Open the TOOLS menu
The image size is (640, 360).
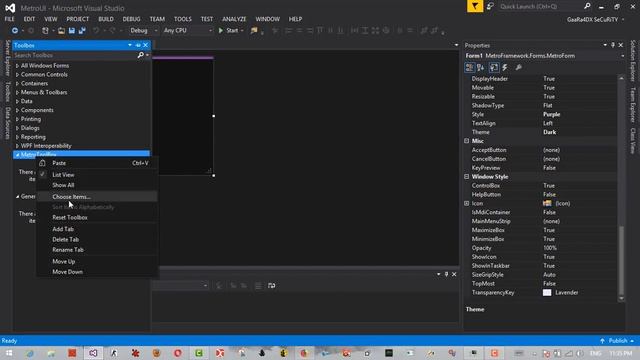tap(182, 19)
